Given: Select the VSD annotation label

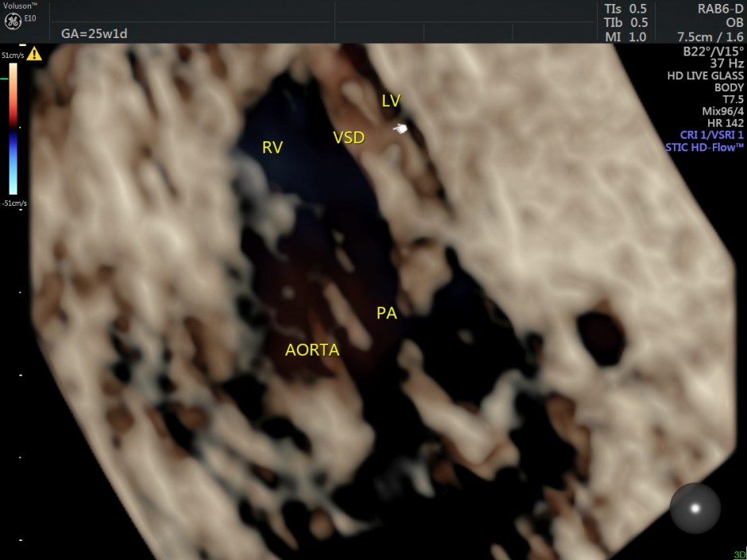Looking at the screenshot, I should point(348,138).
